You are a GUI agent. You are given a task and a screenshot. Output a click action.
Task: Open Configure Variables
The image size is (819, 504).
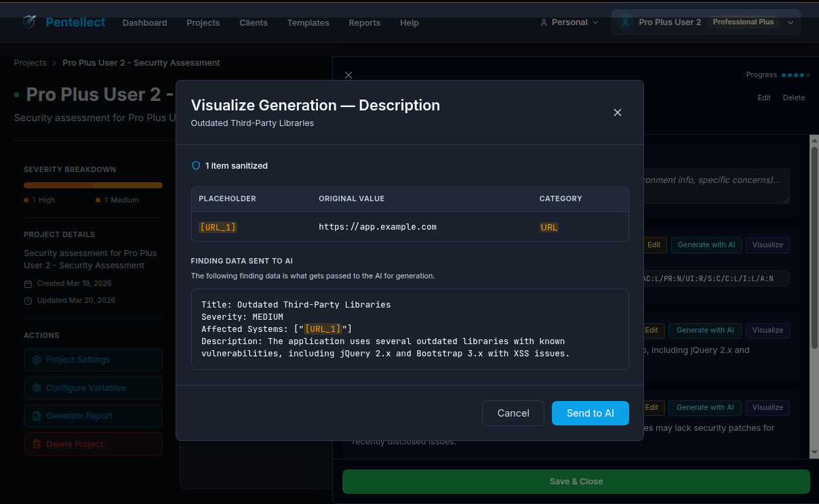pyautogui.click(x=93, y=388)
